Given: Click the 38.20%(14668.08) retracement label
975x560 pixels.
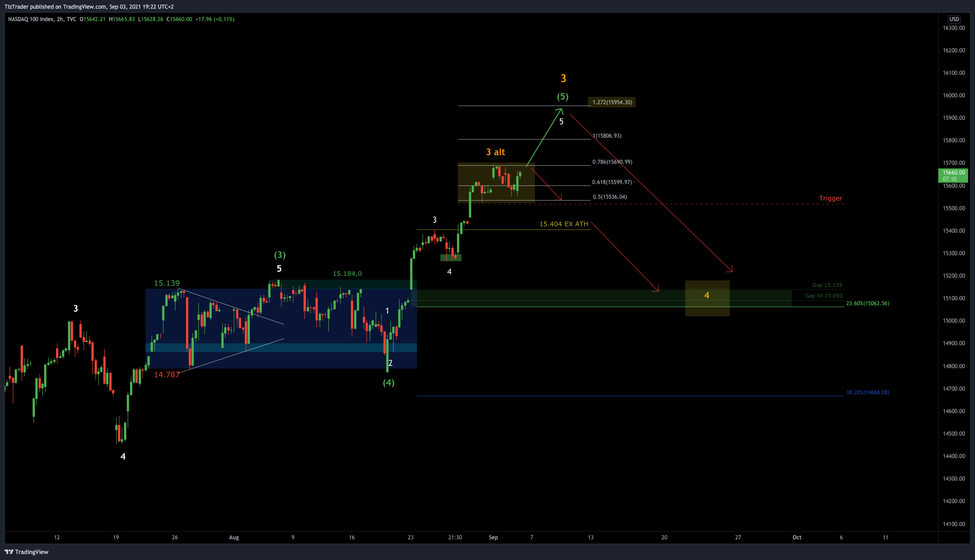Looking at the screenshot, I should click(868, 392).
